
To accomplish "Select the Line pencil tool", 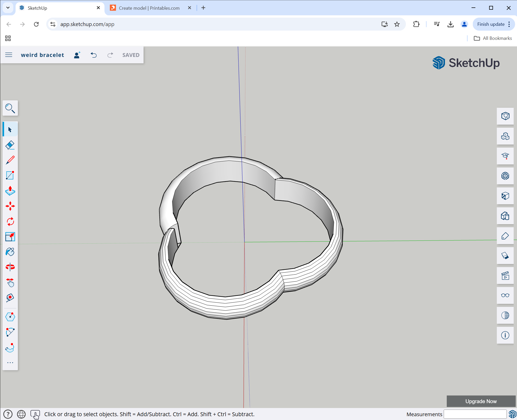I will click(10, 160).
